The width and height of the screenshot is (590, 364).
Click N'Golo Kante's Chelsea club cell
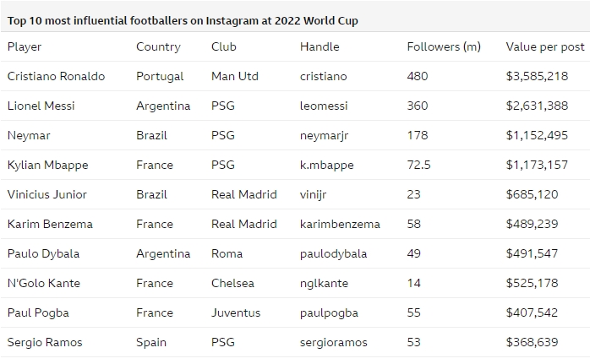[233, 283]
